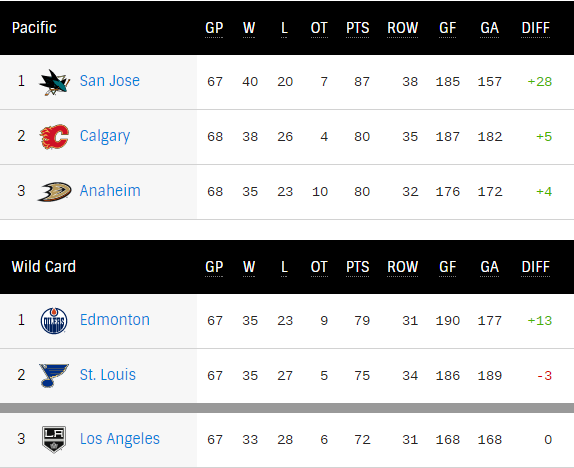Click the ROW header in Wild Card table
This screenshot has width=574, height=468.
point(403,267)
